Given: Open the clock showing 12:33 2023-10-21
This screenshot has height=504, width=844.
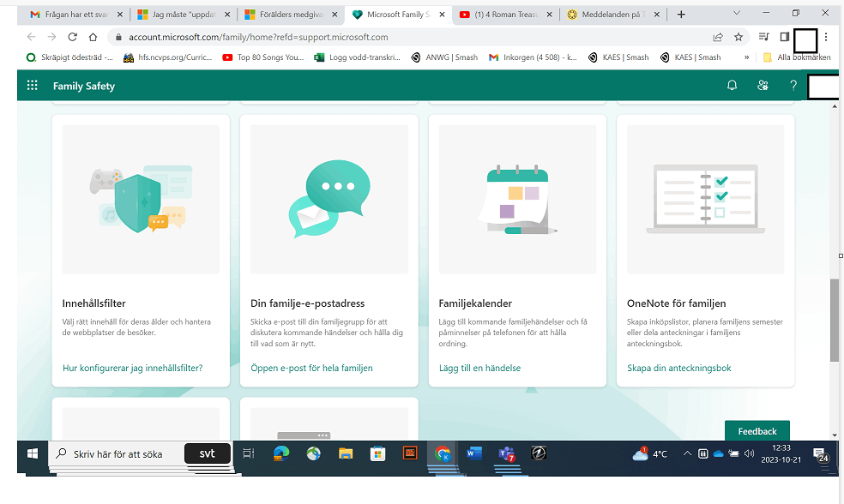Looking at the screenshot, I should tap(781, 454).
